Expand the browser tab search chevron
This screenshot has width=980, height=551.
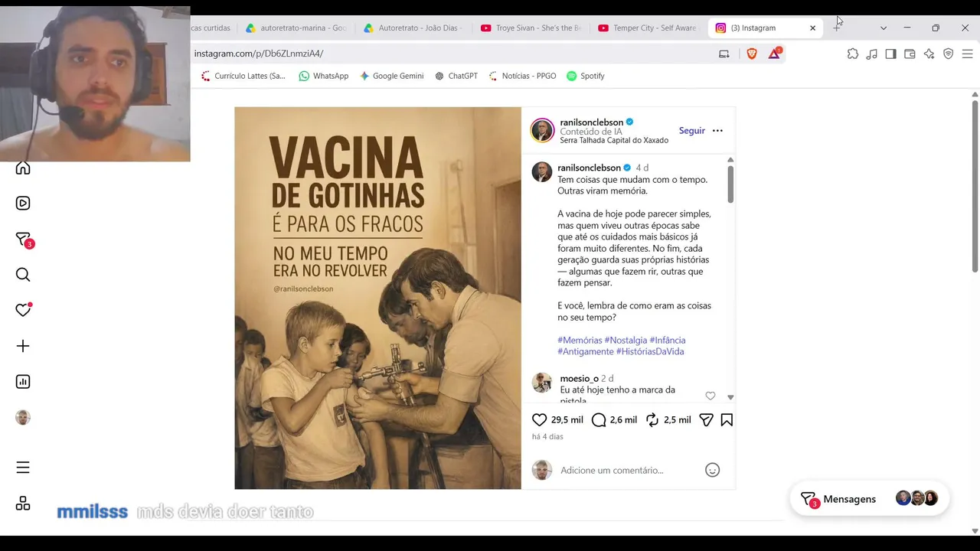tap(884, 28)
